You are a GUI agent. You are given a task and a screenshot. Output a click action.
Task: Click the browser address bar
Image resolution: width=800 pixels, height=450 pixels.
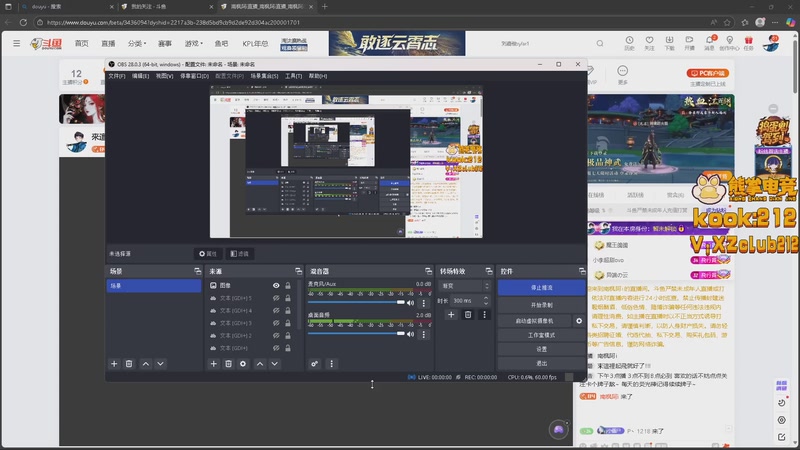372,22
